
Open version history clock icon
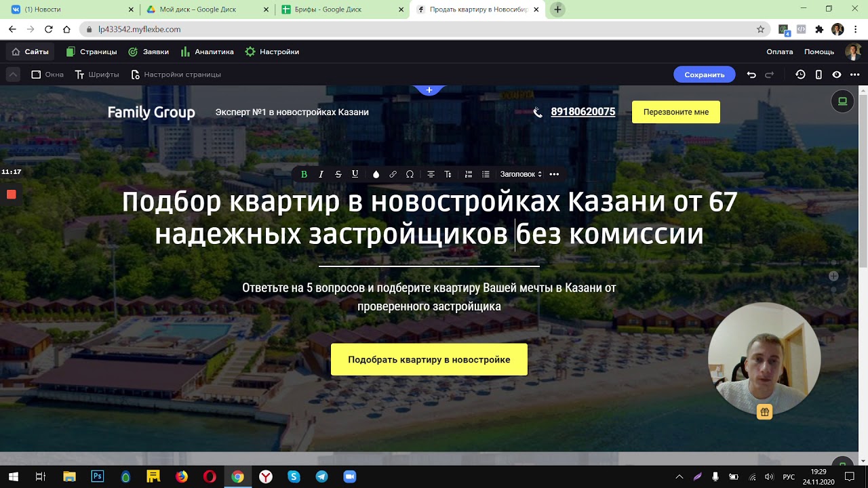tap(800, 75)
